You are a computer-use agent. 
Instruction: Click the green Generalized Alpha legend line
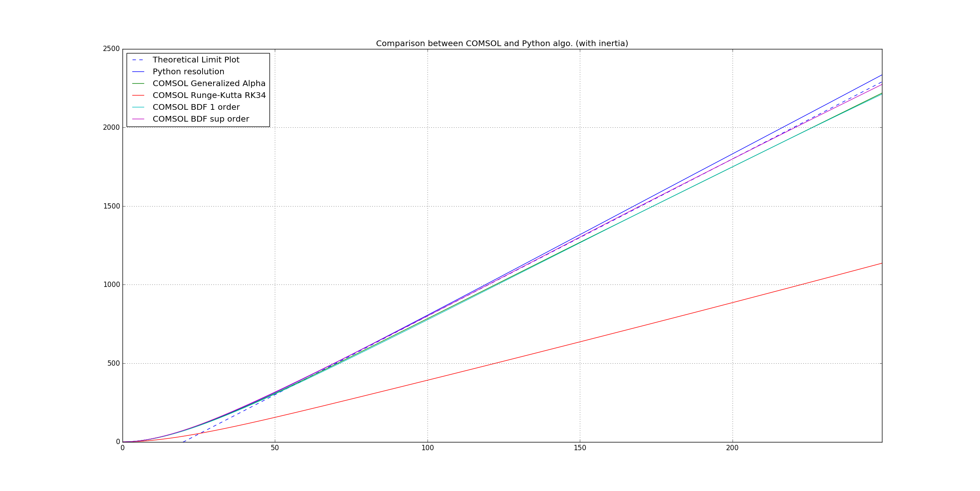(138, 84)
